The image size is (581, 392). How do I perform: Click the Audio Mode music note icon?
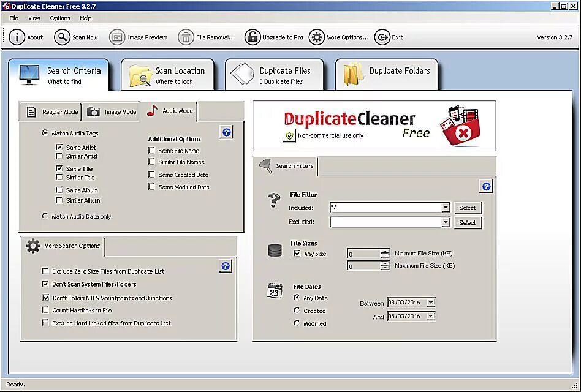[152, 111]
